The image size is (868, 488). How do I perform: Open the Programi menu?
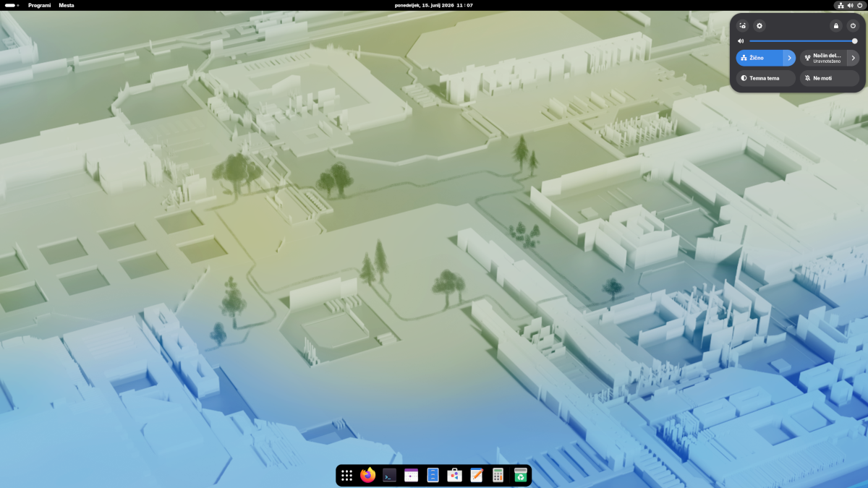click(x=39, y=5)
